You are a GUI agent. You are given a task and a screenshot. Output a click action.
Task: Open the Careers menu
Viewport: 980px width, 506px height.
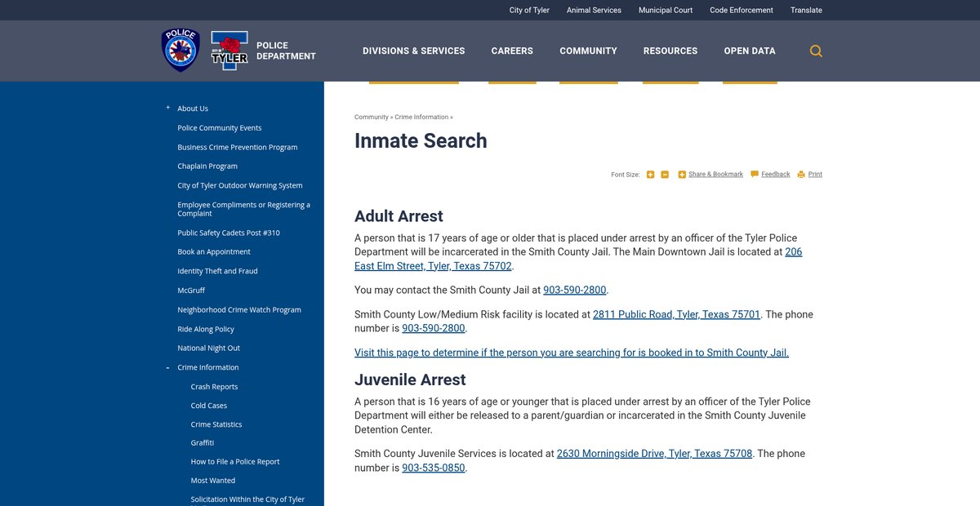512,51
